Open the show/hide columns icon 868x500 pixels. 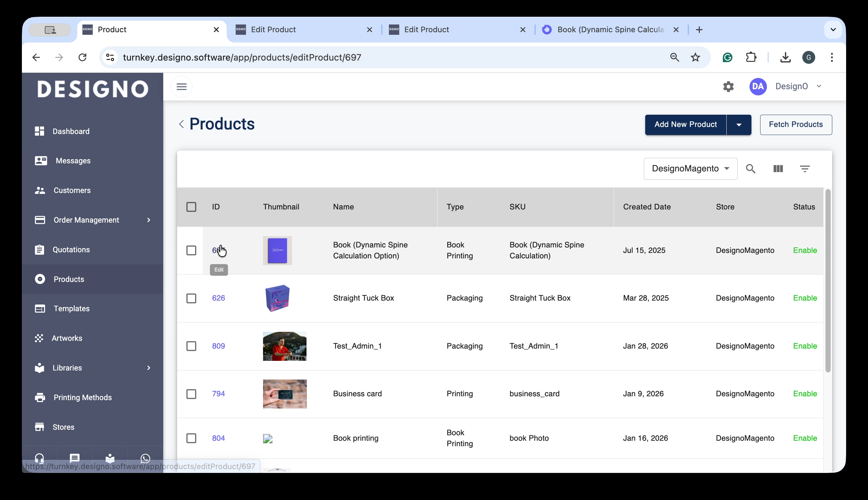click(x=778, y=168)
